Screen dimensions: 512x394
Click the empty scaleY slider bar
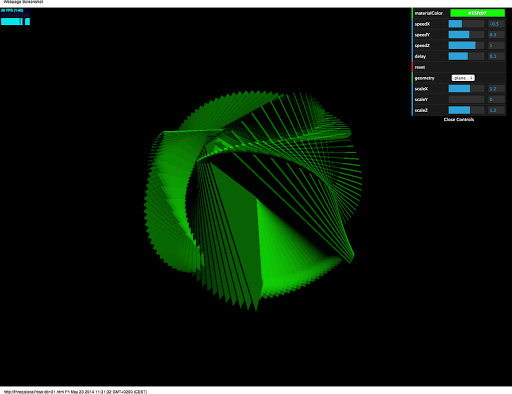pos(466,99)
